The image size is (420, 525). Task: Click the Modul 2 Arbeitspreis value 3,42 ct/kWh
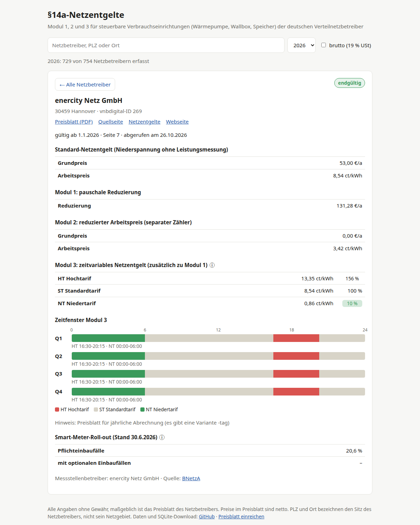coord(348,248)
